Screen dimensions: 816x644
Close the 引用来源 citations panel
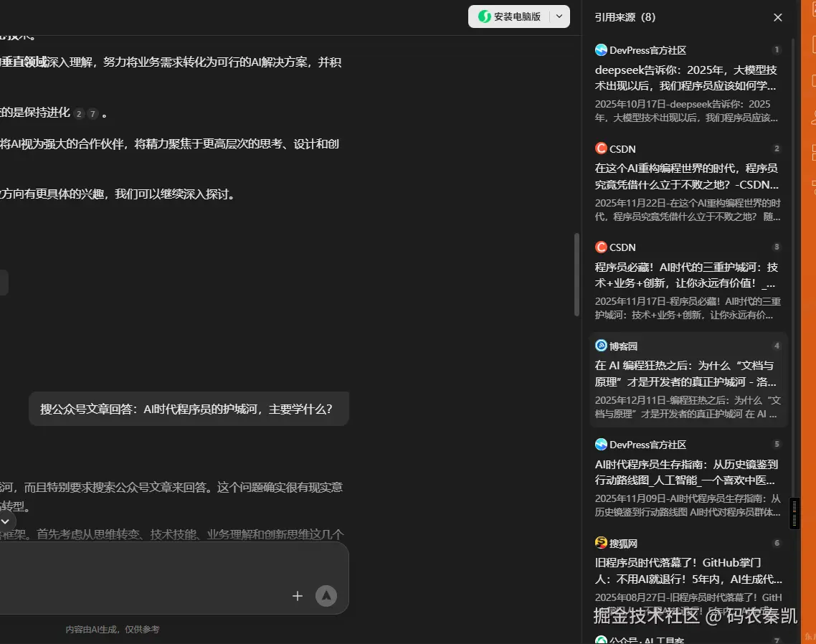click(x=777, y=16)
